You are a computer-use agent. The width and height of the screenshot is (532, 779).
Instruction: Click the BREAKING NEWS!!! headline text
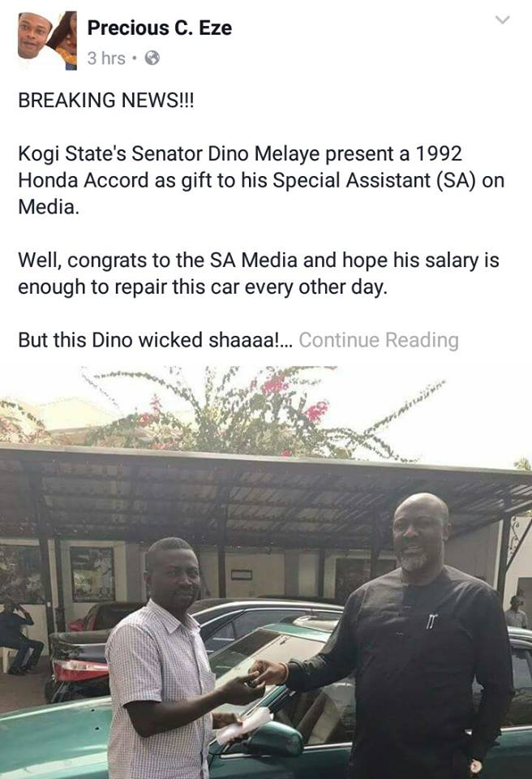105,100
